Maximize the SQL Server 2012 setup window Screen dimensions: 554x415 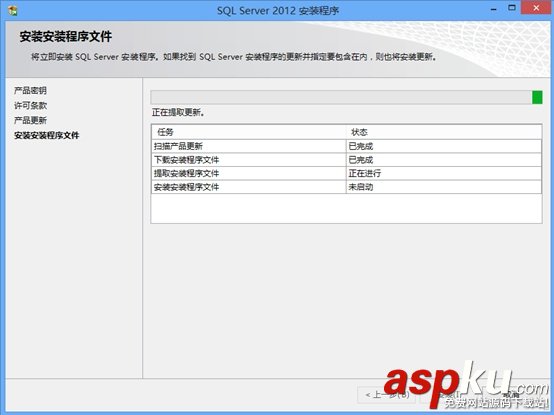[x=512, y=8]
